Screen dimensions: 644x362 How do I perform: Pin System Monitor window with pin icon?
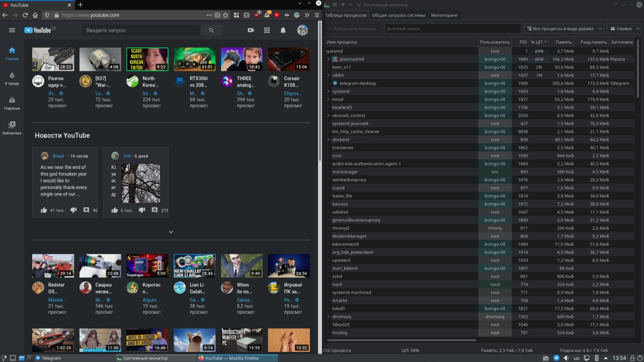click(343, 5)
